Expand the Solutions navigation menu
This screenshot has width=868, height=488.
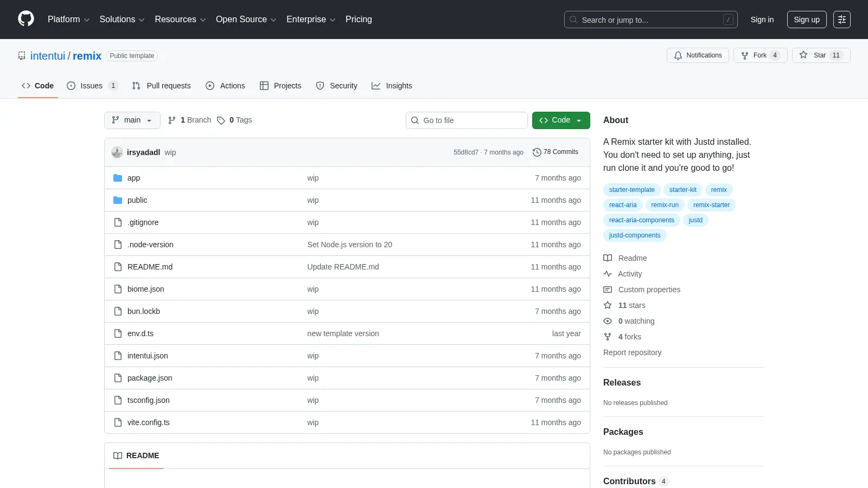(x=122, y=20)
